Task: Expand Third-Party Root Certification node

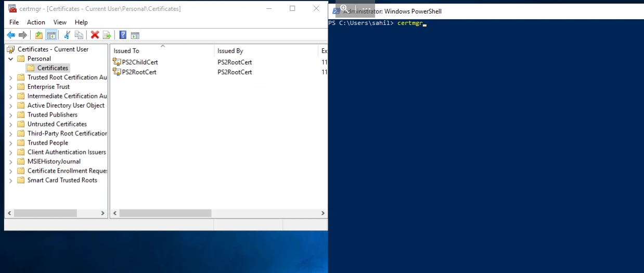Action: click(x=10, y=134)
